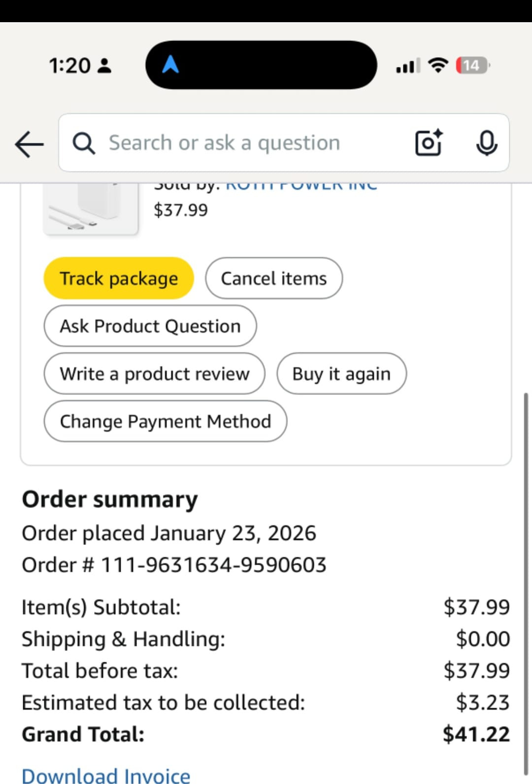Image resolution: width=532 pixels, height=784 pixels.
Task: Tap the person icon beside the clock
Action: [x=104, y=66]
